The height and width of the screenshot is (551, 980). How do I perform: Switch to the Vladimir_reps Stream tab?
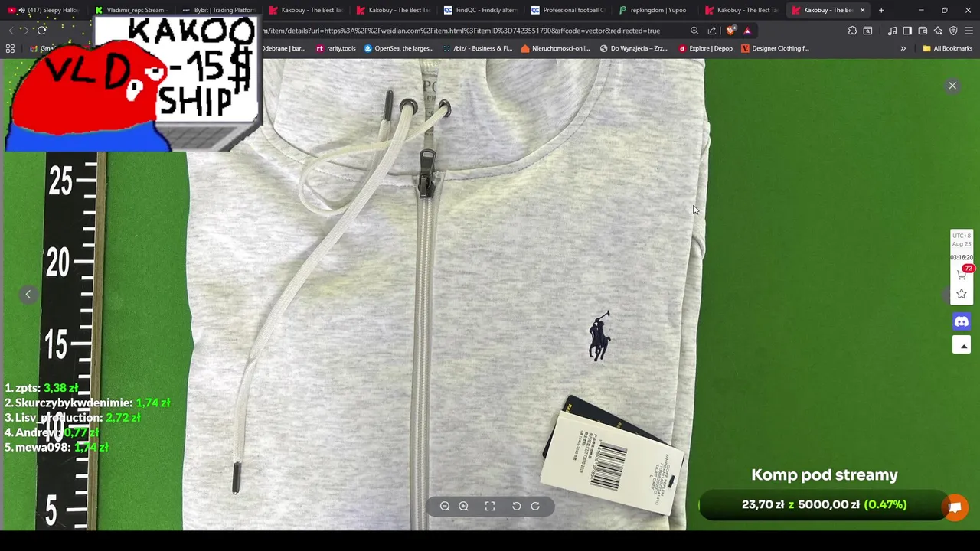pyautogui.click(x=130, y=10)
